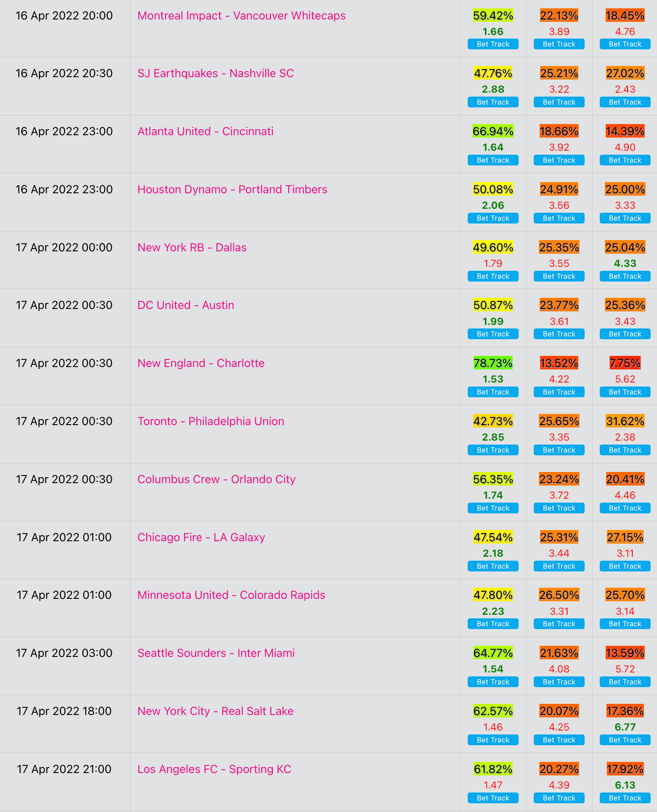The image size is (657, 812).
Task: Open Chicago Fire - LA Galaxy match
Action: (x=201, y=538)
